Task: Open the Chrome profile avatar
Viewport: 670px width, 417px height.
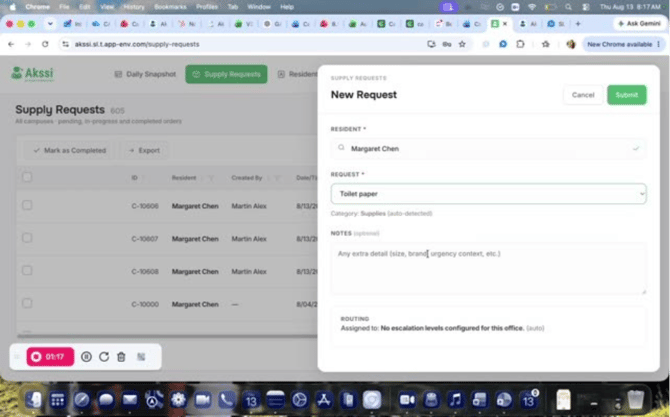Action: point(570,44)
